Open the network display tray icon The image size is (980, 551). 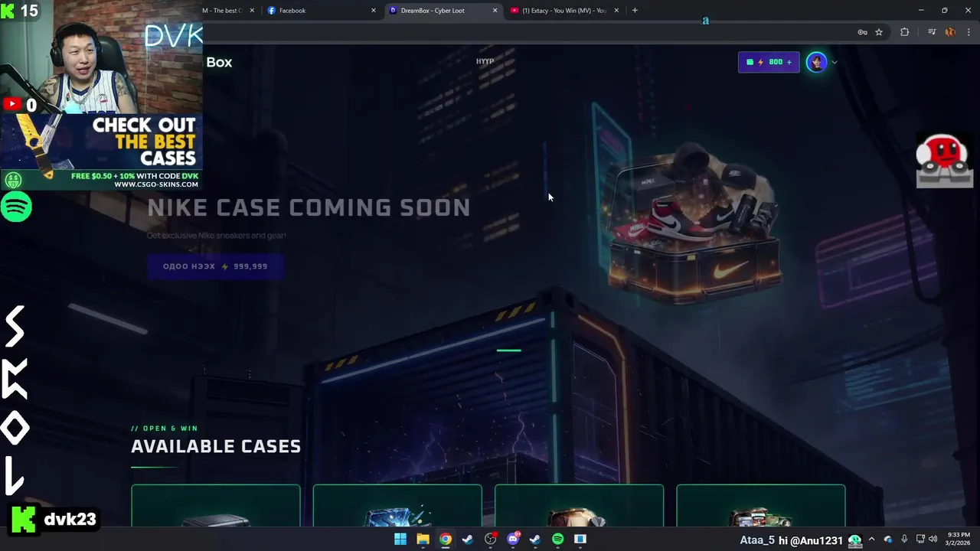920,540
